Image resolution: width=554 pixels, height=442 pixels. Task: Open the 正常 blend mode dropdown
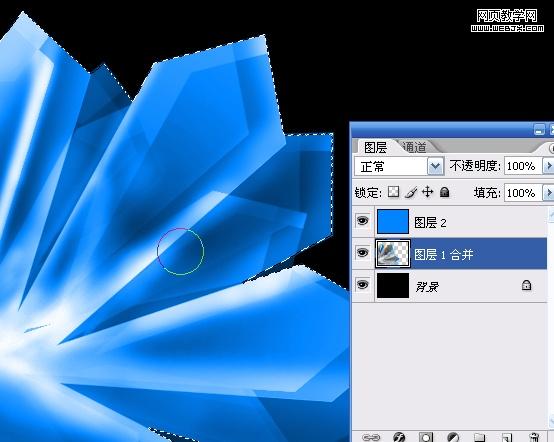coord(435,166)
